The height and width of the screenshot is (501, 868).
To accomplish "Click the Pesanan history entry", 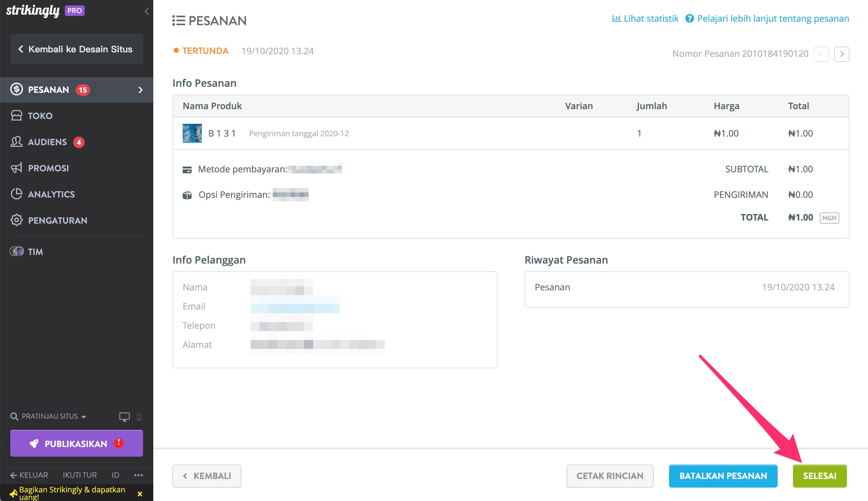I will (x=686, y=287).
